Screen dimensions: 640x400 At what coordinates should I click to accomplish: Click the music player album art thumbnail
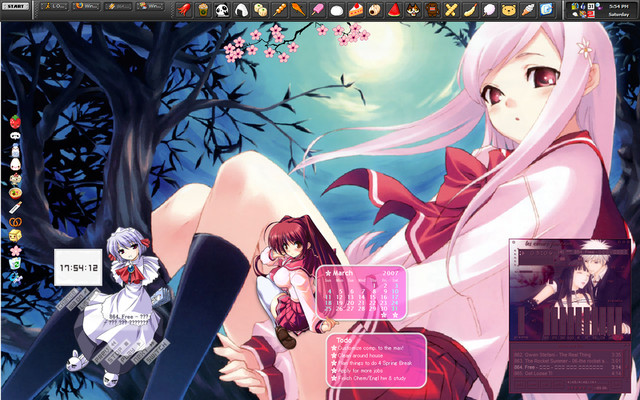point(571,290)
